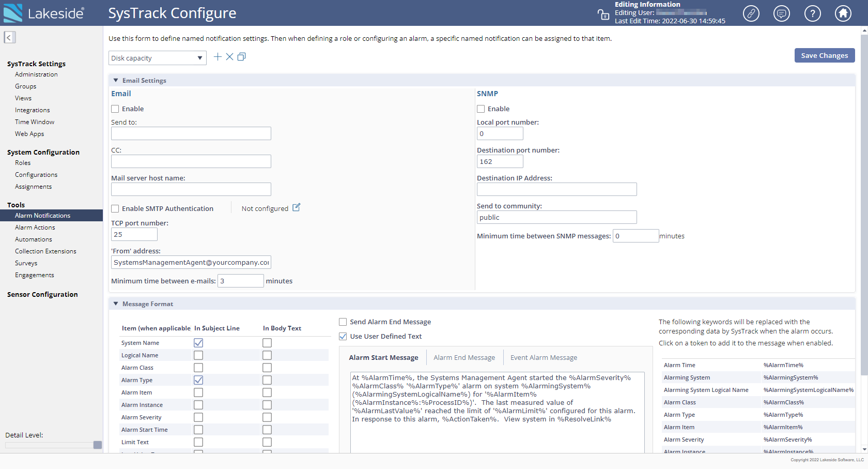868x469 pixels.
Task: Go to home via house icon
Action: (843, 13)
